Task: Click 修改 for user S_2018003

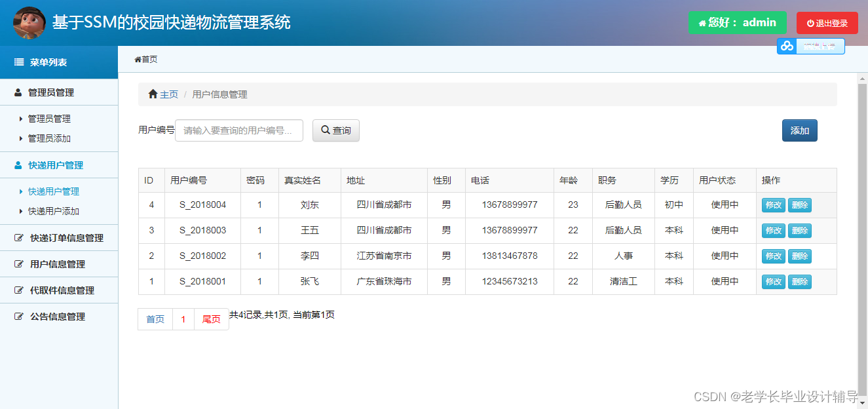Action: [x=774, y=231]
